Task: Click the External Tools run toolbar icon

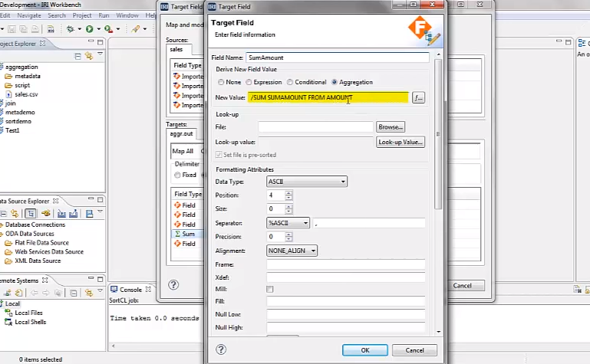Action: [x=108, y=29]
